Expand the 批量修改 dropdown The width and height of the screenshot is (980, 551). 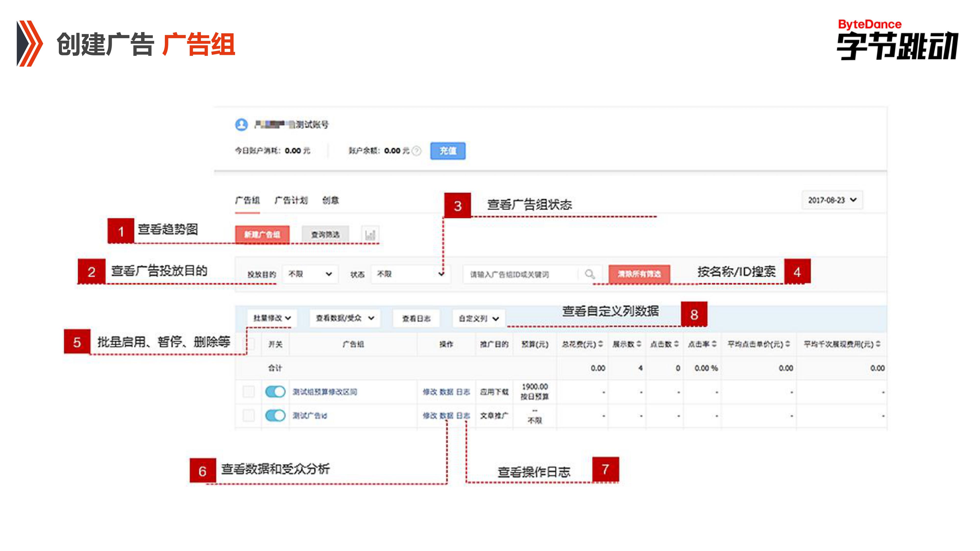click(272, 318)
